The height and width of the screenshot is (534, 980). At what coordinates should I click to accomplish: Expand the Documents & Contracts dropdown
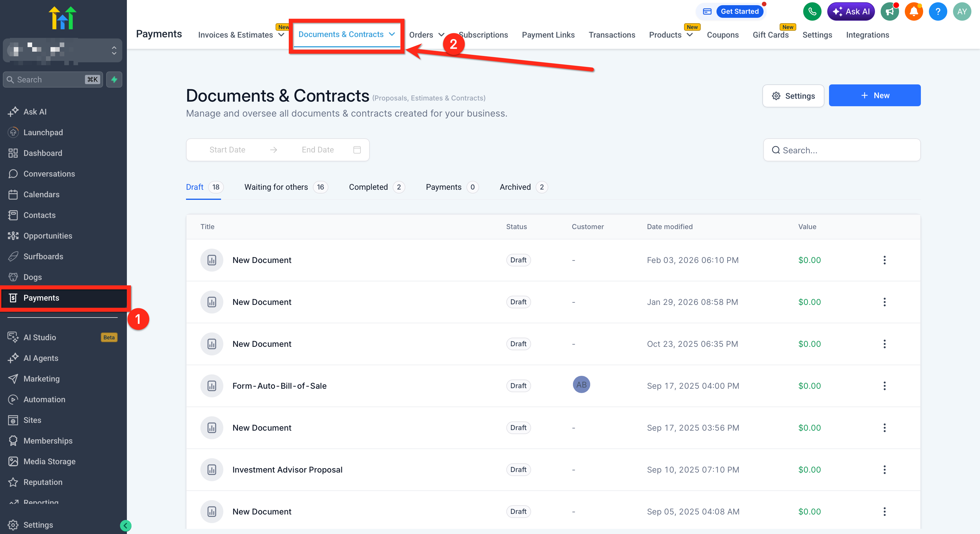tap(392, 34)
